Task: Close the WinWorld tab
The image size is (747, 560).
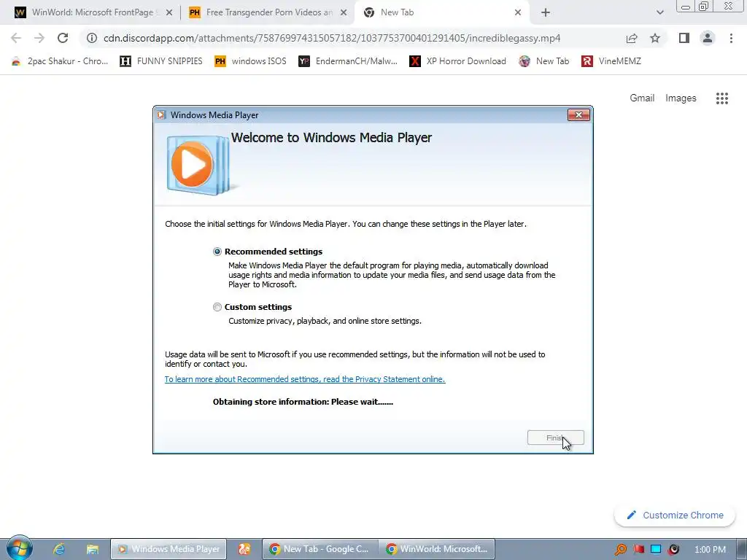Action: (169, 12)
